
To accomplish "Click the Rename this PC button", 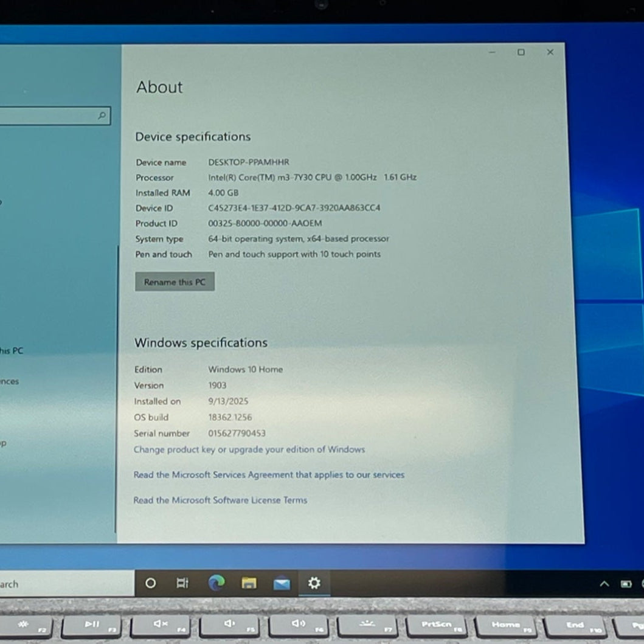I will [175, 282].
